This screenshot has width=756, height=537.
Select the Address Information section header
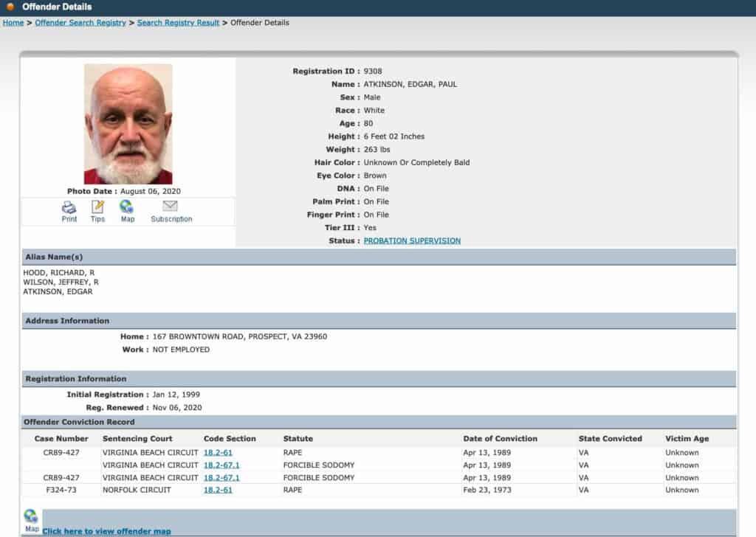click(x=67, y=321)
